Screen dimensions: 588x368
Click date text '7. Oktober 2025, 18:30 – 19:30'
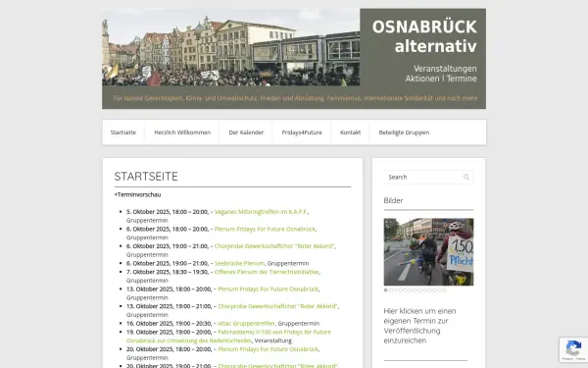pos(168,272)
